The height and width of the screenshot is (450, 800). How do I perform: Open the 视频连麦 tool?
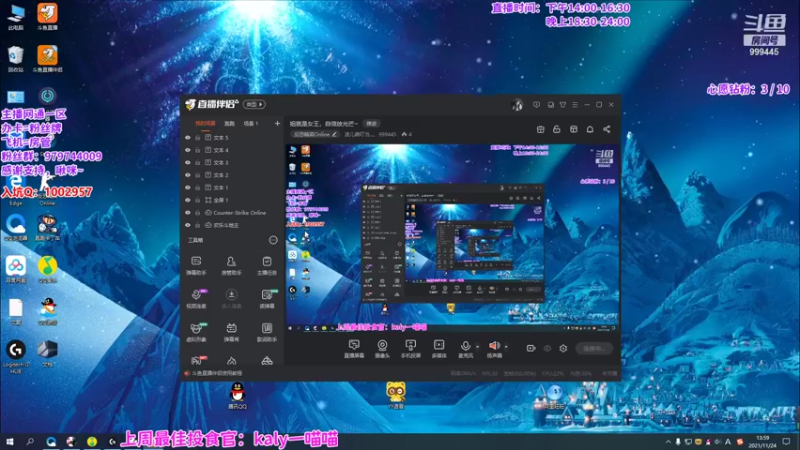(196, 299)
